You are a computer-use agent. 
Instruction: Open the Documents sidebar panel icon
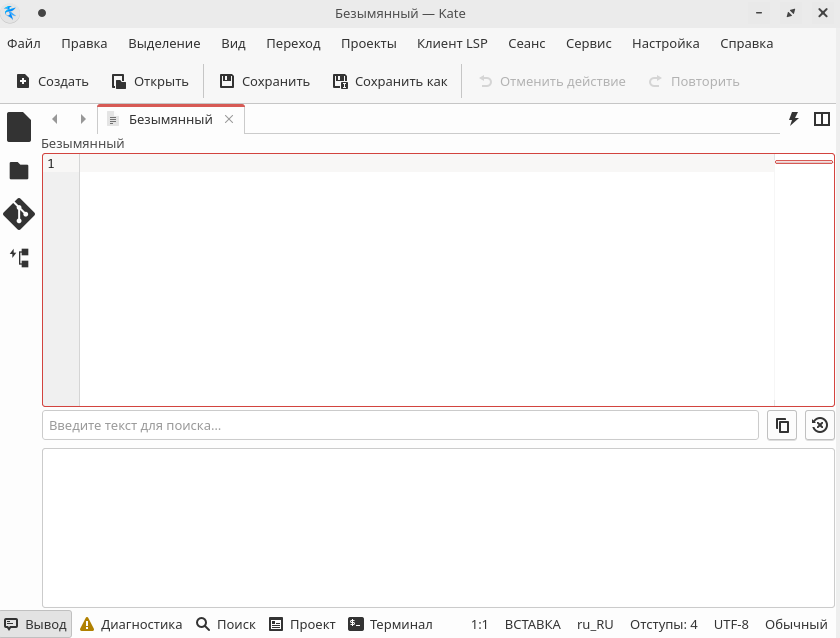point(19,127)
